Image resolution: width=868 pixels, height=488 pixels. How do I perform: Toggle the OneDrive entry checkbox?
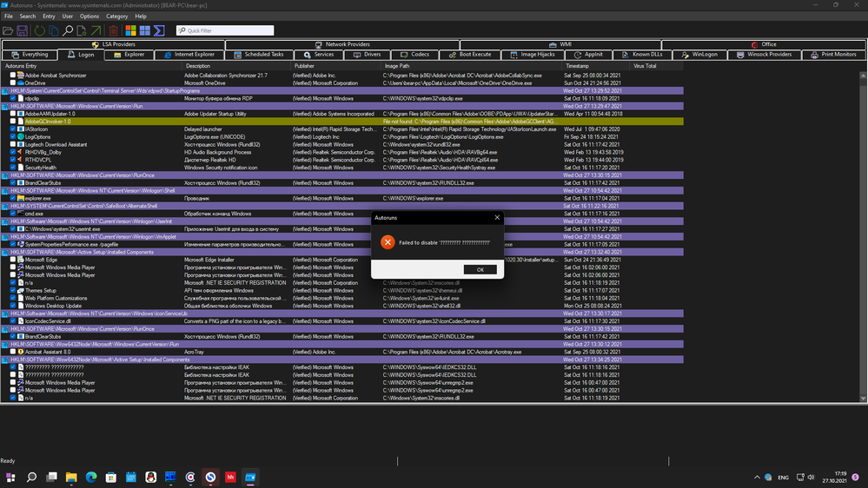(x=13, y=83)
